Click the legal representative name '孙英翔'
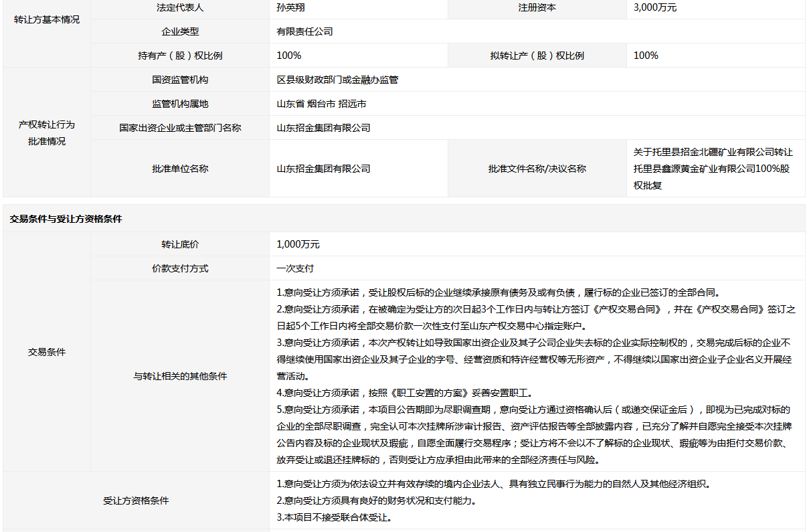 pos(291,7)
